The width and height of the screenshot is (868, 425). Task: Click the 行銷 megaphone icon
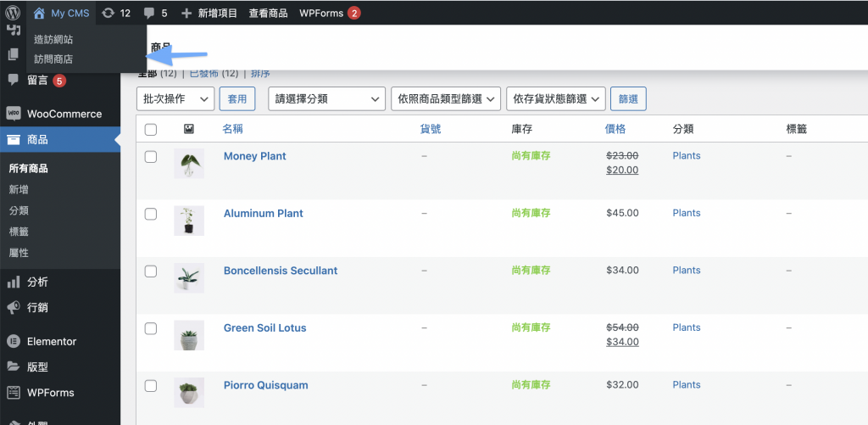coord(14,307)
